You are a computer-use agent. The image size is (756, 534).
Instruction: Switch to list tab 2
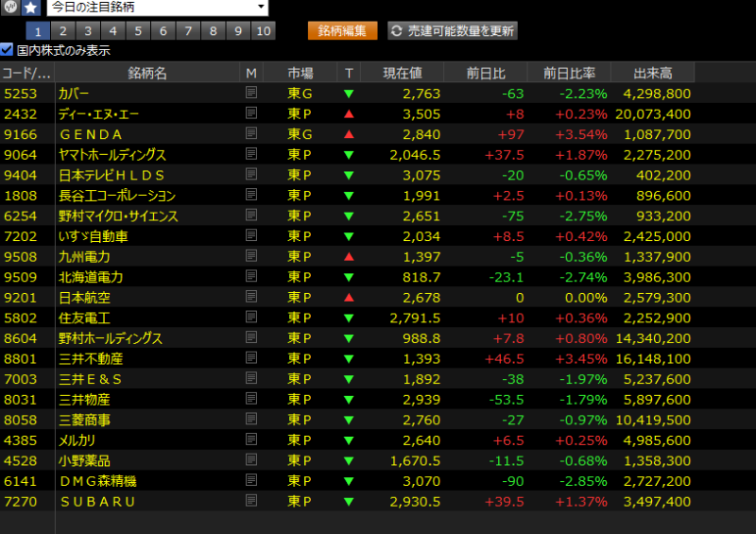pos(63,31)
